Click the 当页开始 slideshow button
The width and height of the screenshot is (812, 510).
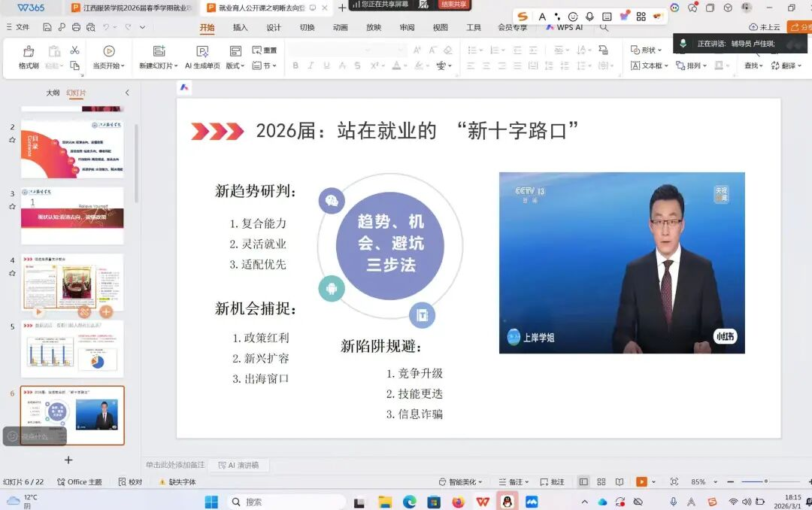[x=109, y=57]
